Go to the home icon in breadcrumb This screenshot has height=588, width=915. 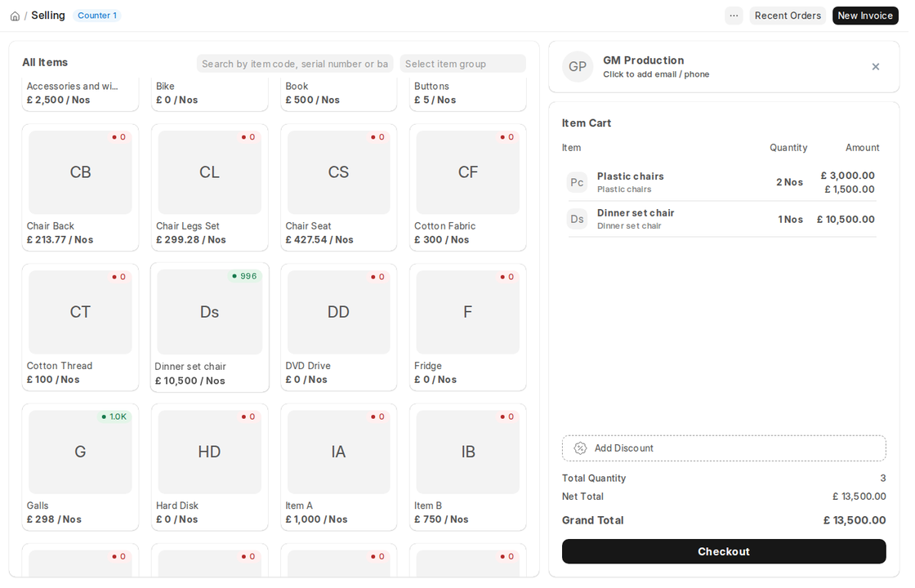pyautogui.click(x=16, y=16)
